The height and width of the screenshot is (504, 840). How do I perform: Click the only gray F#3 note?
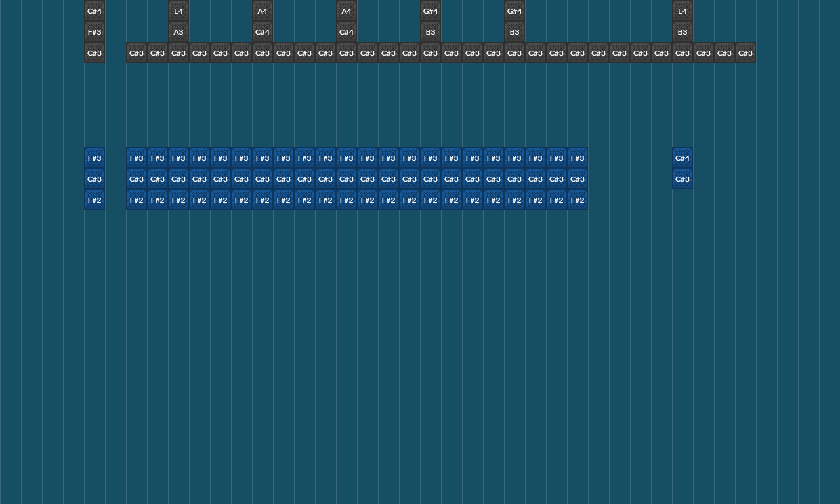pyautogui.click(x=94, y=32)
